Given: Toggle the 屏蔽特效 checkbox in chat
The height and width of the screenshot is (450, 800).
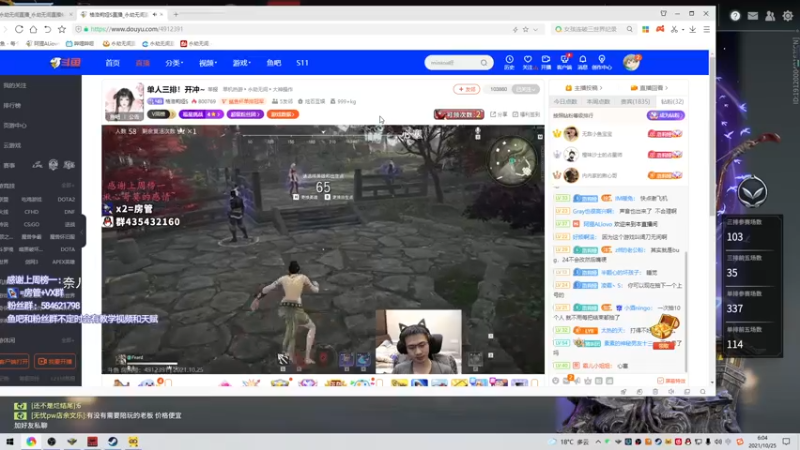Looking at the screenshot, I should coord(660,381).
